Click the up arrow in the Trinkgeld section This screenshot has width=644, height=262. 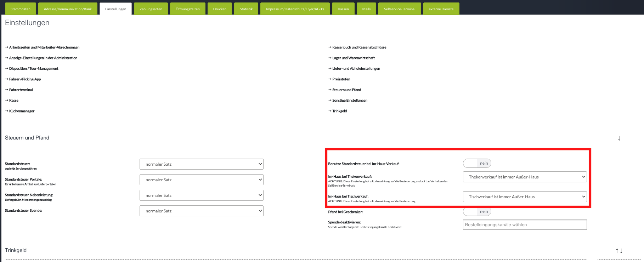point(617,251)
